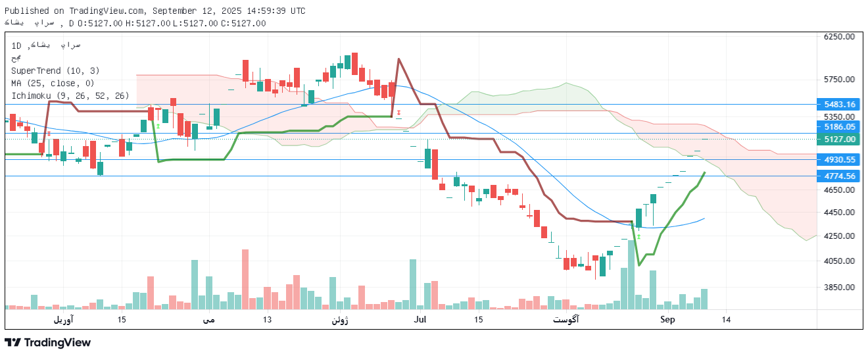Click the green buy signal marker in mid-April
This screenshot has width=868, height=356.
tap(158, 126)
